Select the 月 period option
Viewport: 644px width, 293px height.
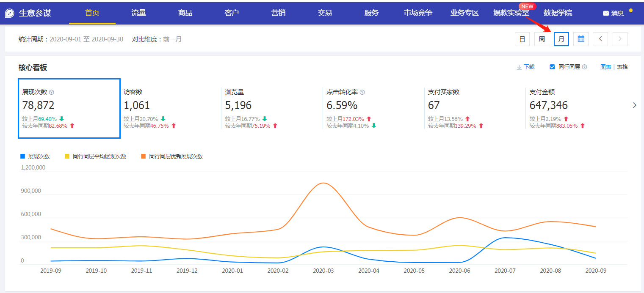pos(561,39)
